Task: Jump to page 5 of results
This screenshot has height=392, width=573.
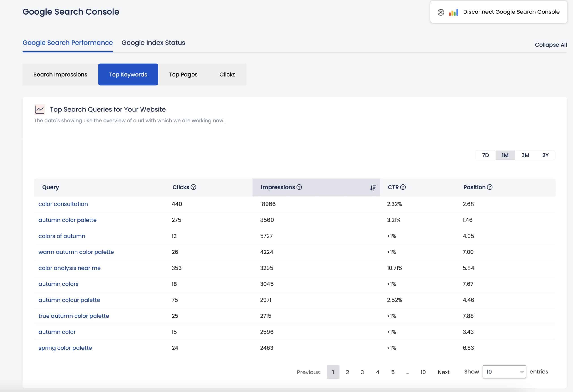Action: pyautogui.click(x=393, y=372)
